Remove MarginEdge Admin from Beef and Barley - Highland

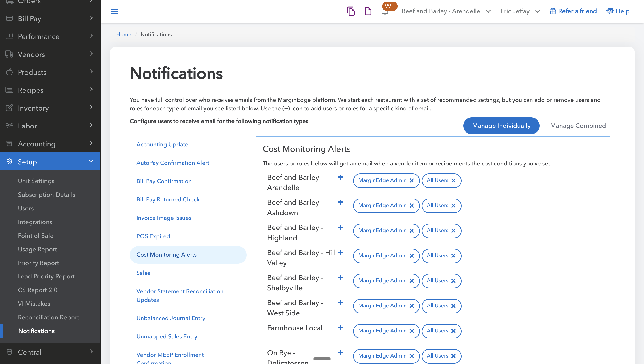pos(412,231)
